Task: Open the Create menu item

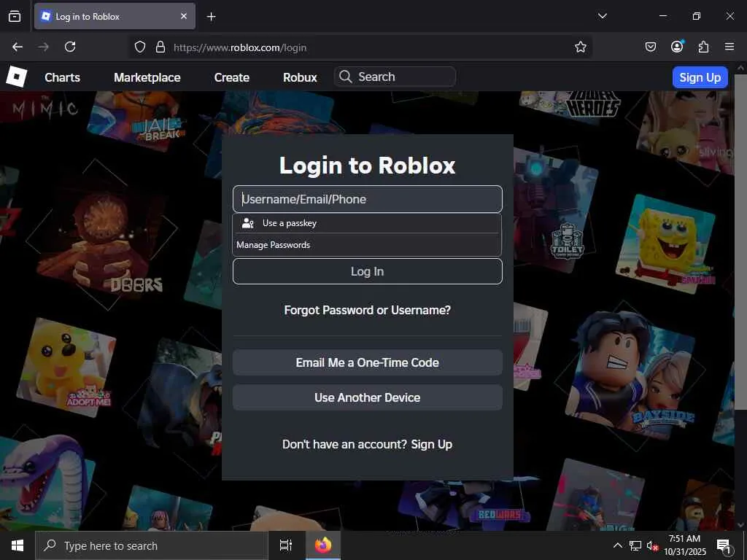Action: [x=231, y=77]
